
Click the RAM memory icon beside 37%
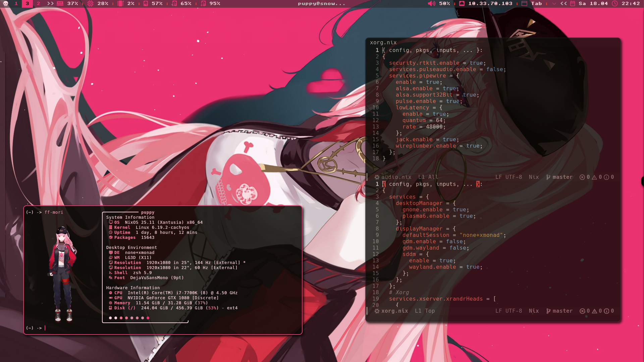point(60,4)
